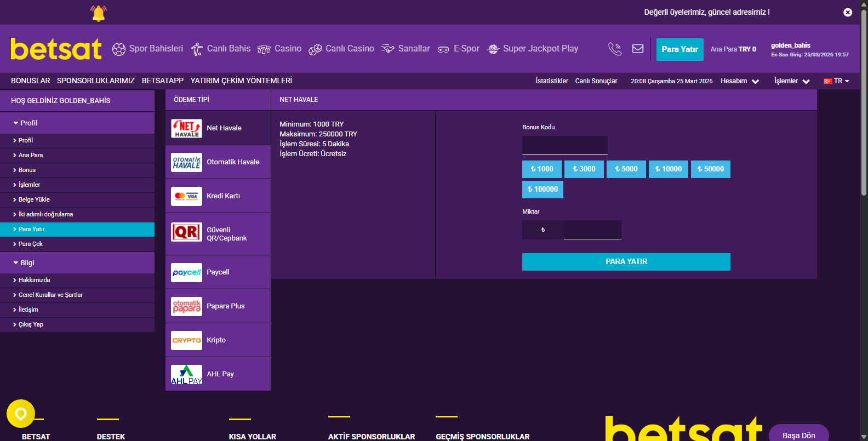Select the Kripto crypto logo

[x=186, y=340]
